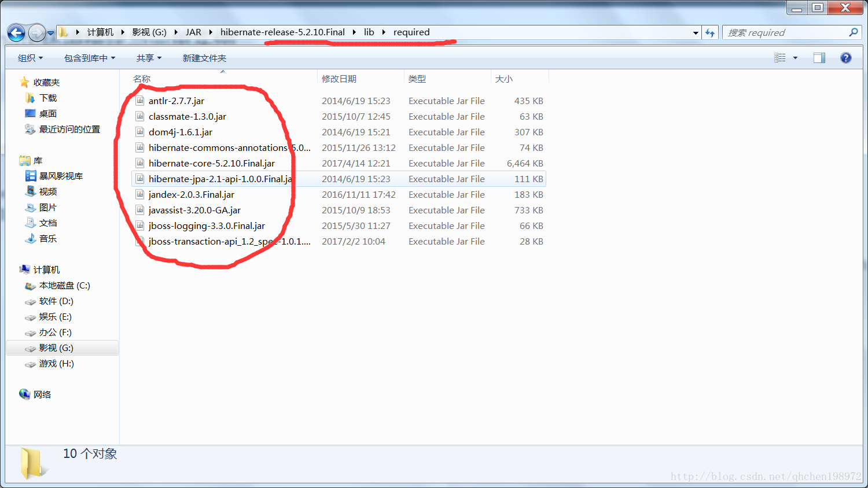Select file antlr-2.7.7.jar
The width and height of the screenshot is (868, 488).
click(x=176, y=101)
